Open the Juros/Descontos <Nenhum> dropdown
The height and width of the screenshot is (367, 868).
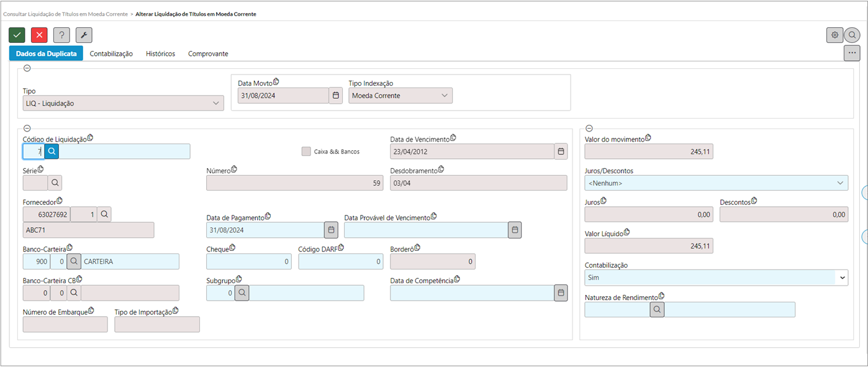[x=717, y=183]
